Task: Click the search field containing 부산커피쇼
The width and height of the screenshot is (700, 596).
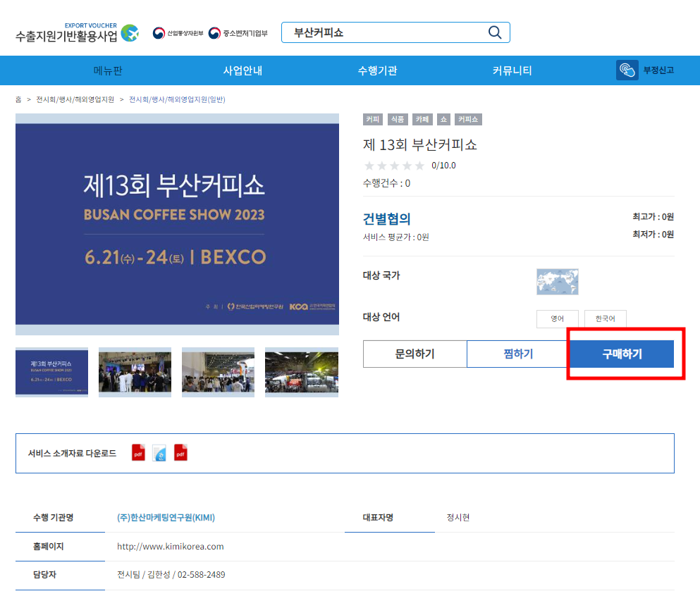Action: pos(384,32)
